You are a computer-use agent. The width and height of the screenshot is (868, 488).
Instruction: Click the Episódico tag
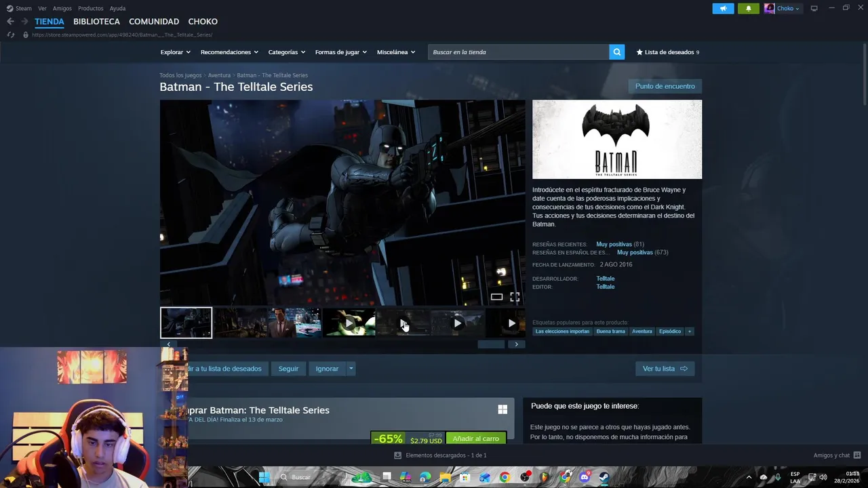(670, 331)
